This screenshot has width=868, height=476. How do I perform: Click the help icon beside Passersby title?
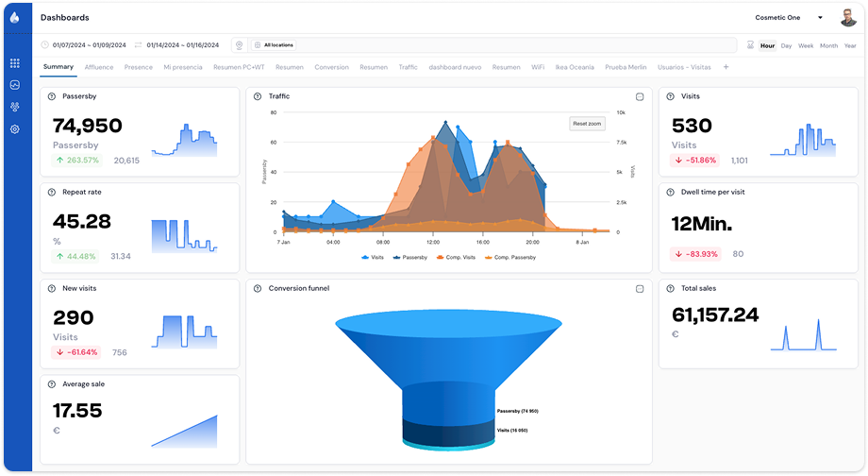(x=52, y=96)
